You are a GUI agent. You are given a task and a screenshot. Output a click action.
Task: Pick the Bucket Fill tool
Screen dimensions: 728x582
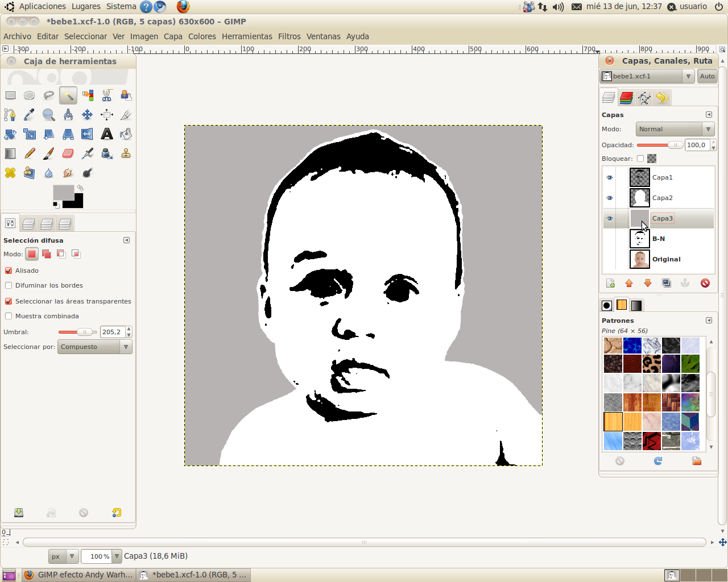[x=126, y=134]
